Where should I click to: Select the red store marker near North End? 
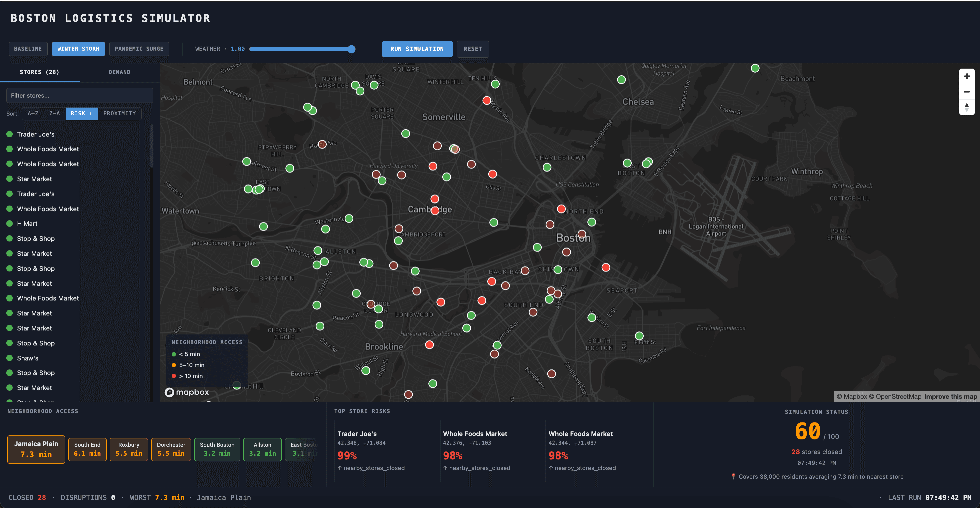coord(561,209)
